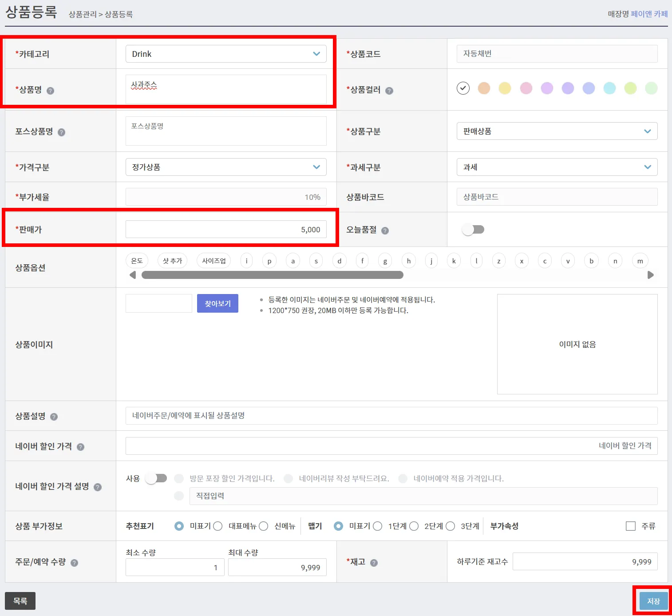Click right arrow of option scroll list
This screenshot has width=672, height=616.
651,275
